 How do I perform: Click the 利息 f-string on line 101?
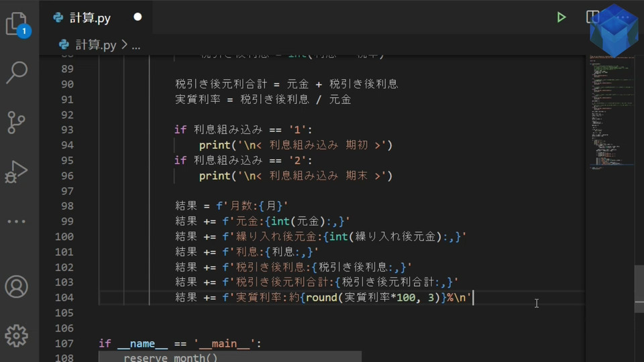[x=270, y=252]
